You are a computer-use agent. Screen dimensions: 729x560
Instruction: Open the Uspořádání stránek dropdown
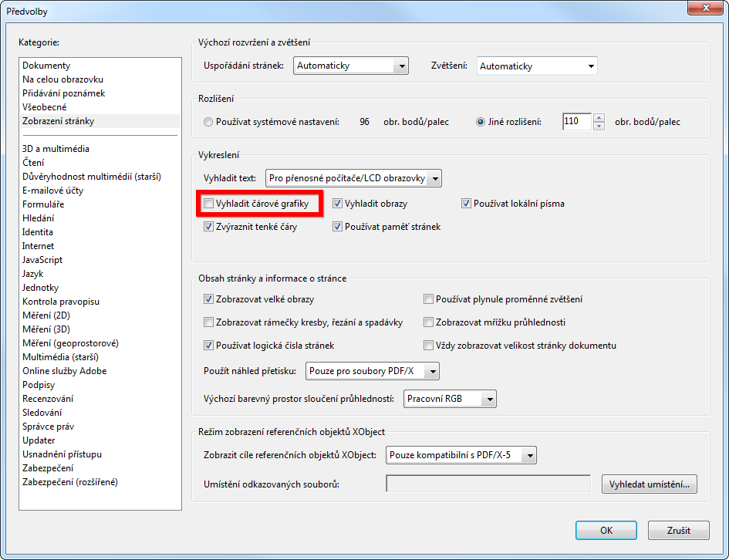351,66
